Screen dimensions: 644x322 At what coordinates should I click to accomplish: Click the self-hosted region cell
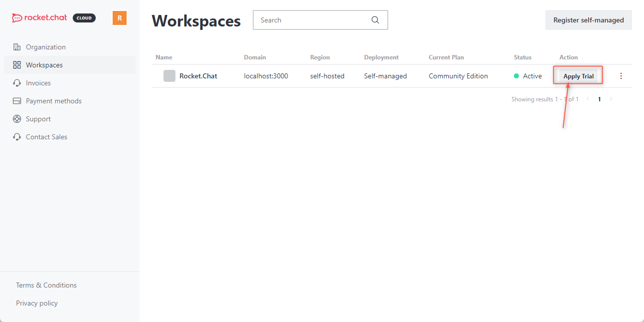pyautogui.click(x=327, y=76)
